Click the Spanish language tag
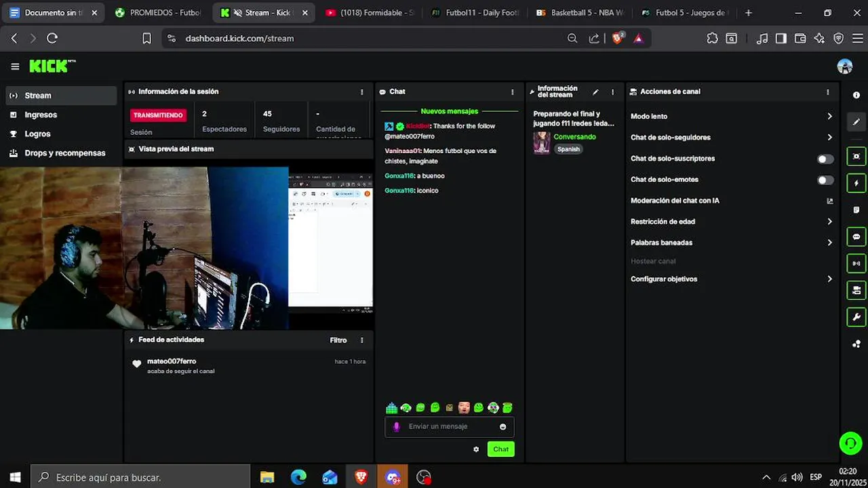The image size is (868, 488). tap(568, 149)
